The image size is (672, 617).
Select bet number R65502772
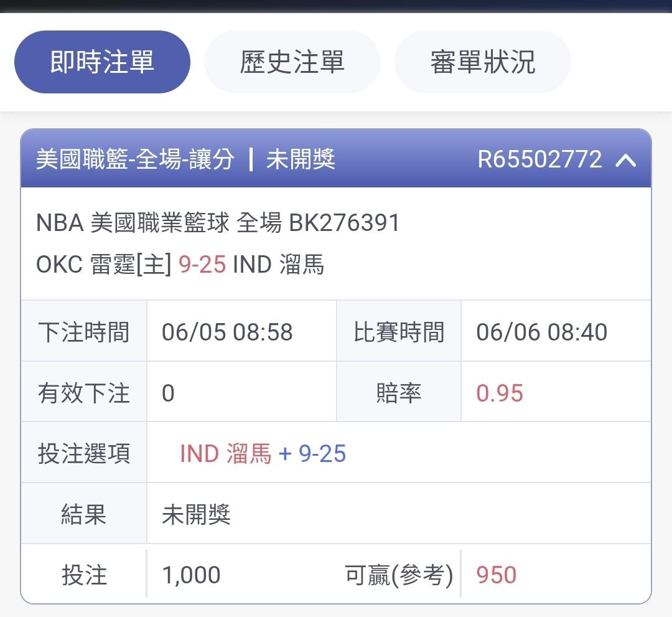(x=539, y=159)
